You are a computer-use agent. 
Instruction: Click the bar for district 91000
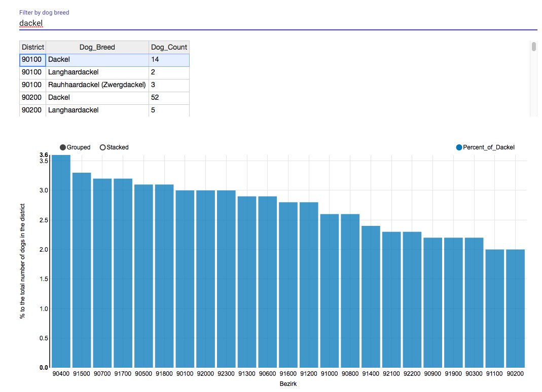click(330, 291)
